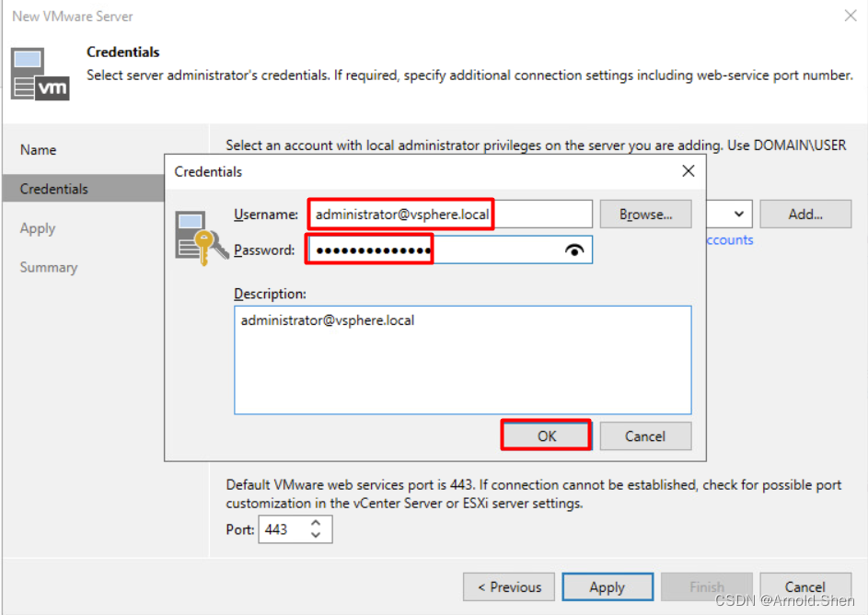Click the Credentials dialog title text
The width and height of the screenshot is (868, 615).
(208, 171)
